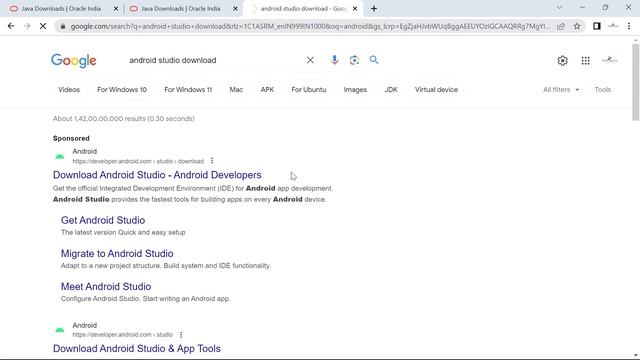Apply the For Windows 11 filter
Viewport: 640px width, 360px height.
pos(188,89)
